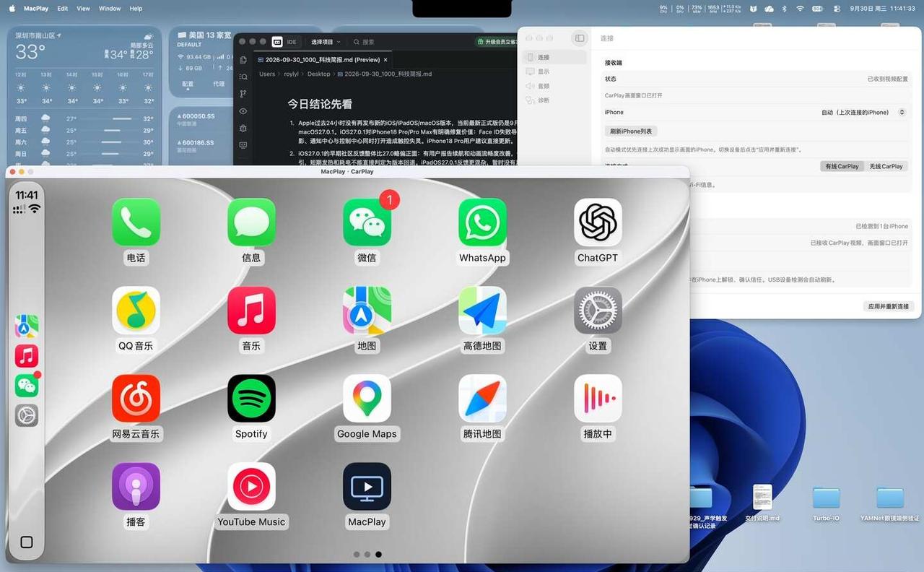Open Google Maps app icon
This screenshot has width=924, height=572.
367,399
